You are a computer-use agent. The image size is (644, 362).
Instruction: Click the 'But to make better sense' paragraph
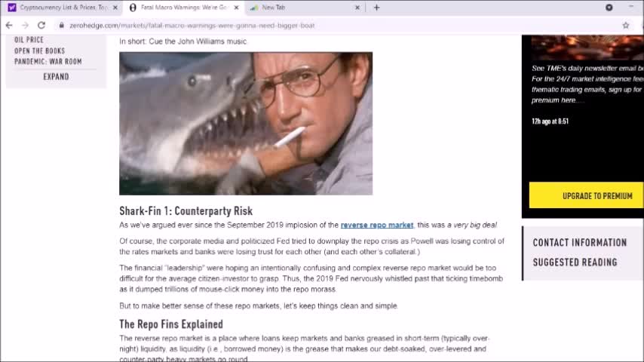(259, 306)
